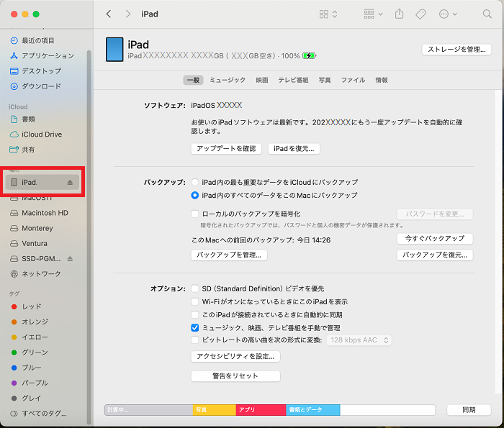The width and height of the screenshot is (504, 428).
Task: Open iCloud 書類 in the sidebar
Action: 22,119
